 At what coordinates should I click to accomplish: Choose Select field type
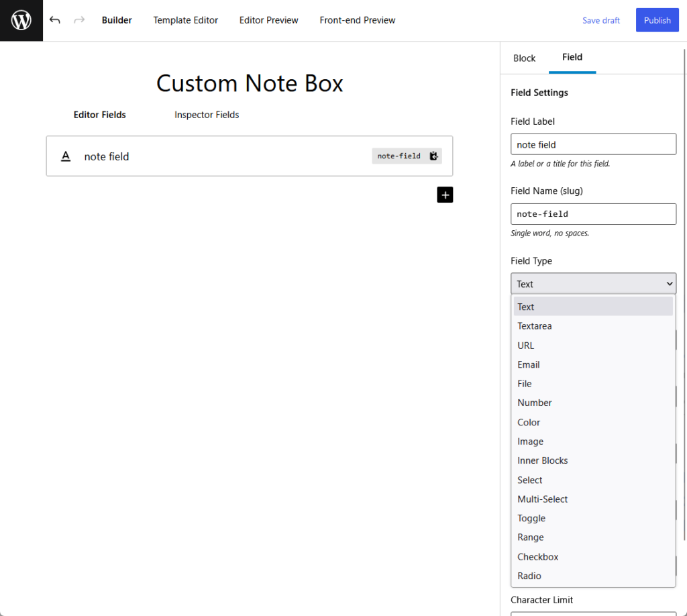[x=593, y=480]
